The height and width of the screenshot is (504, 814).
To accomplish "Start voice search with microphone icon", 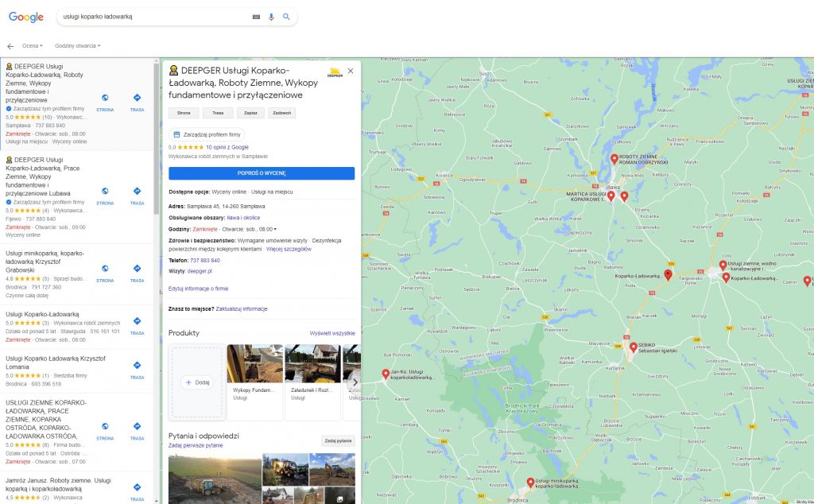I will pyautogui.click(x=271, y=17).
